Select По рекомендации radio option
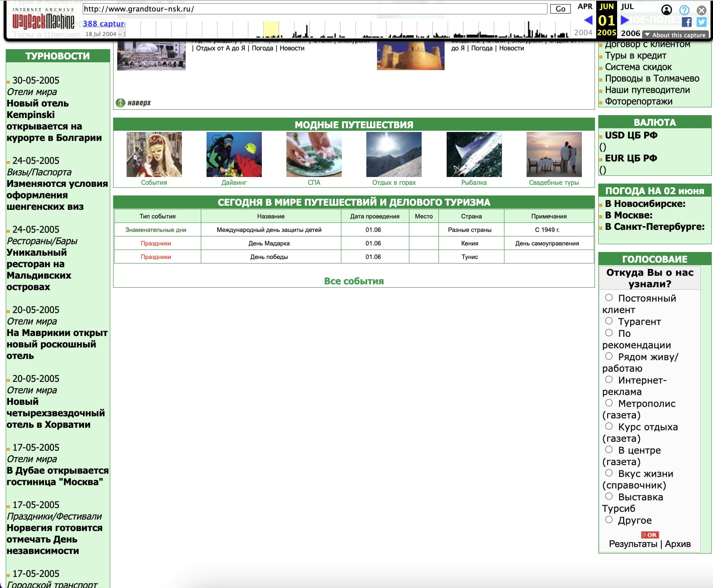 tap(609, 333)
